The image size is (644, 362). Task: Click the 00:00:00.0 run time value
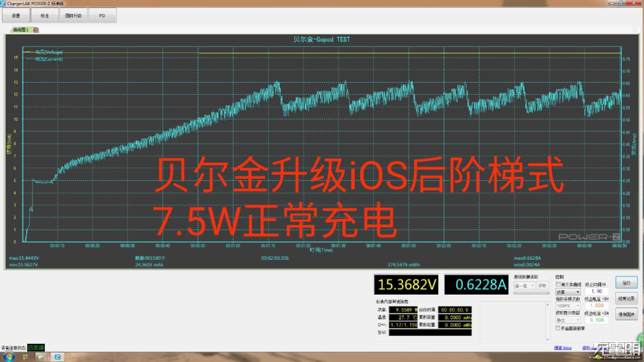455,310
